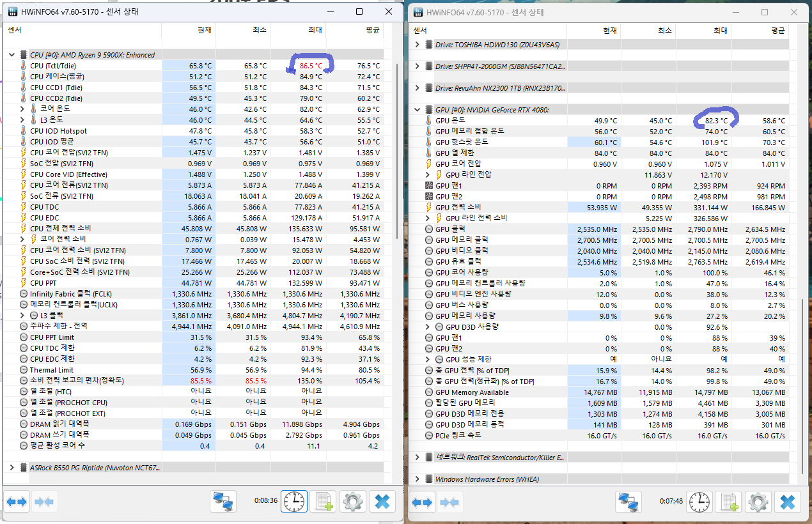The width and height of the screenshot is (812, 524).
Task: Start logging file icon in right GPU window
Action: pyautogui.click(x=728, y=503)
